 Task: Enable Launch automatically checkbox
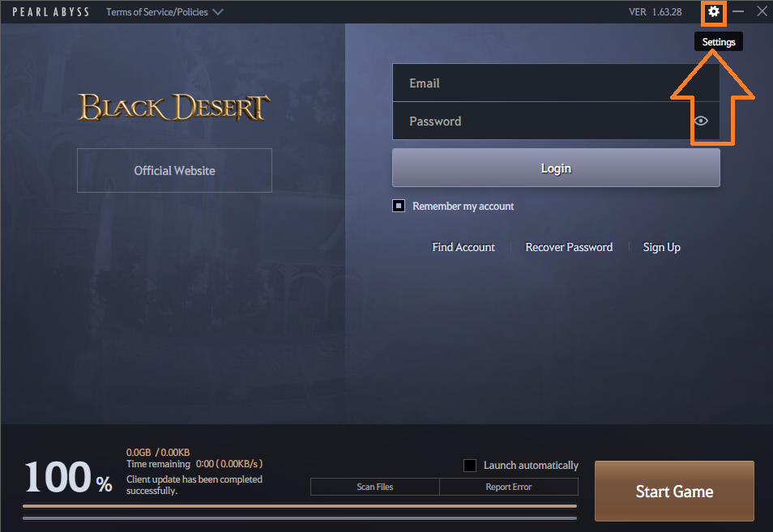pyautogui.click(x=470, y=466)
